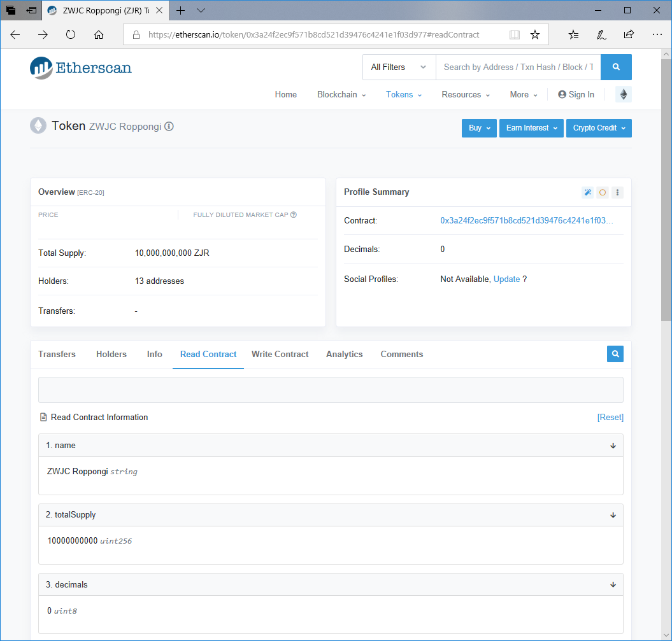Open the All Filters dropdown
The image size is (672, 641).
[399, 67]
